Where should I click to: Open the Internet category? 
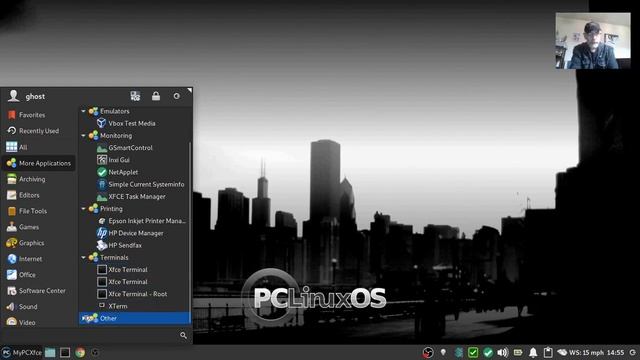tap(39, 259)
